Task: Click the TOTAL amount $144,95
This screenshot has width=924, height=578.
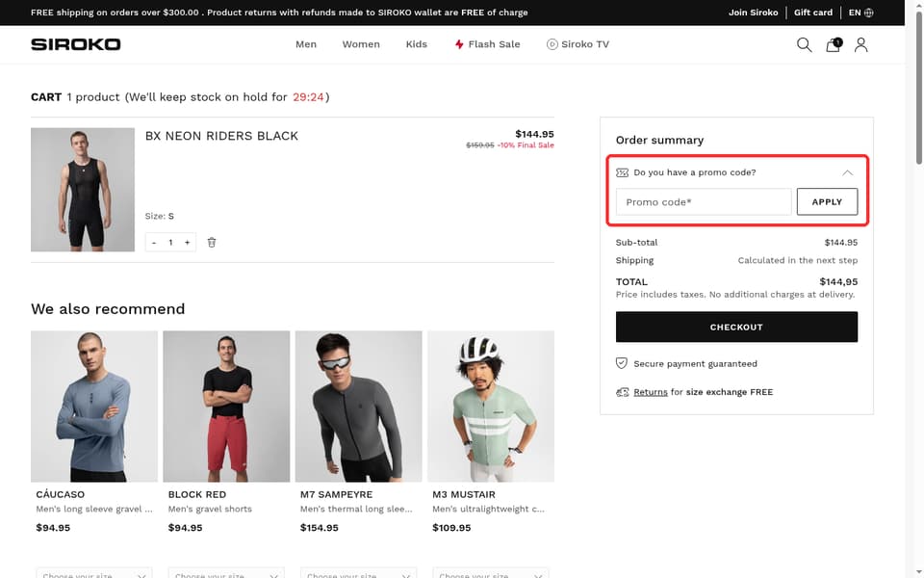Action: 838,282
